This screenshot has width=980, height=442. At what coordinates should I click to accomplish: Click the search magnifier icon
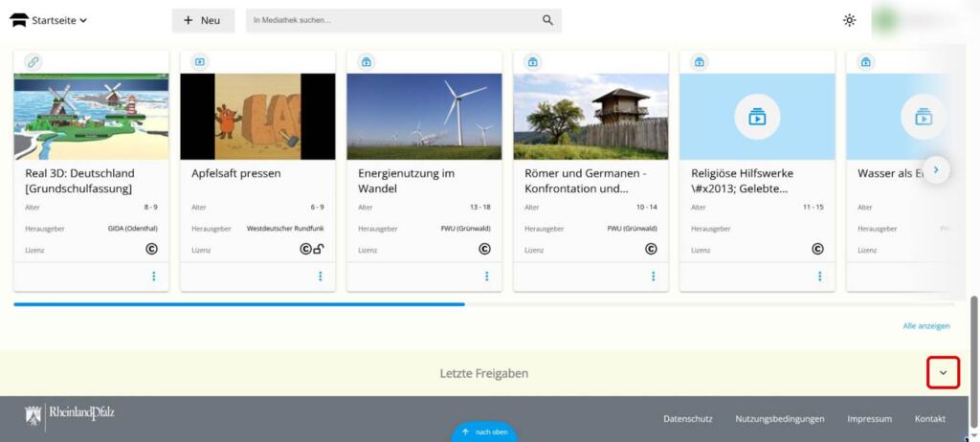(548, 20)
